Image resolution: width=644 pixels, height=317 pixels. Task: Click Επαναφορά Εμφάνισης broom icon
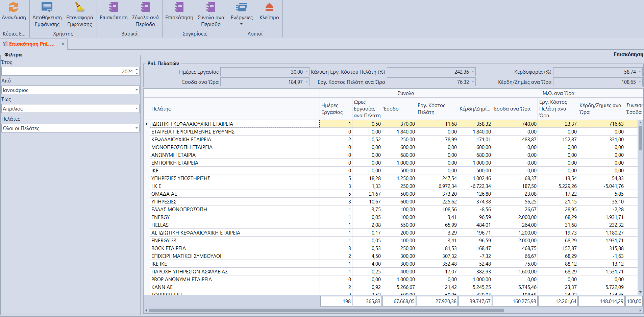click(79, 7)
